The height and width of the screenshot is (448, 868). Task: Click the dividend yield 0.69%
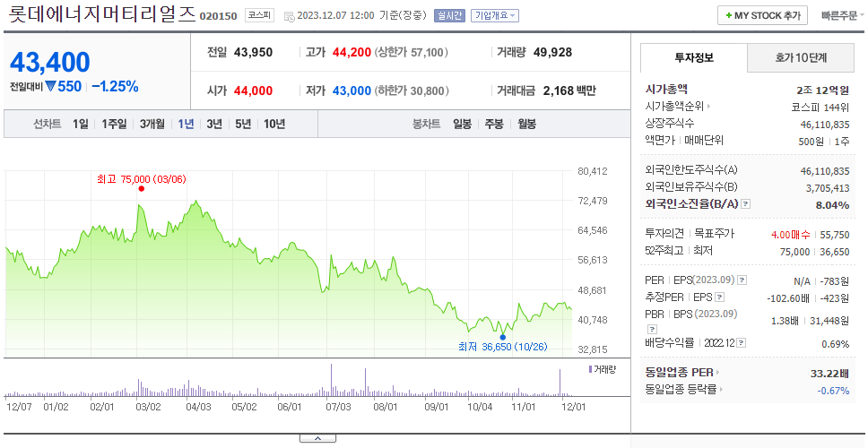pos(836,344)
